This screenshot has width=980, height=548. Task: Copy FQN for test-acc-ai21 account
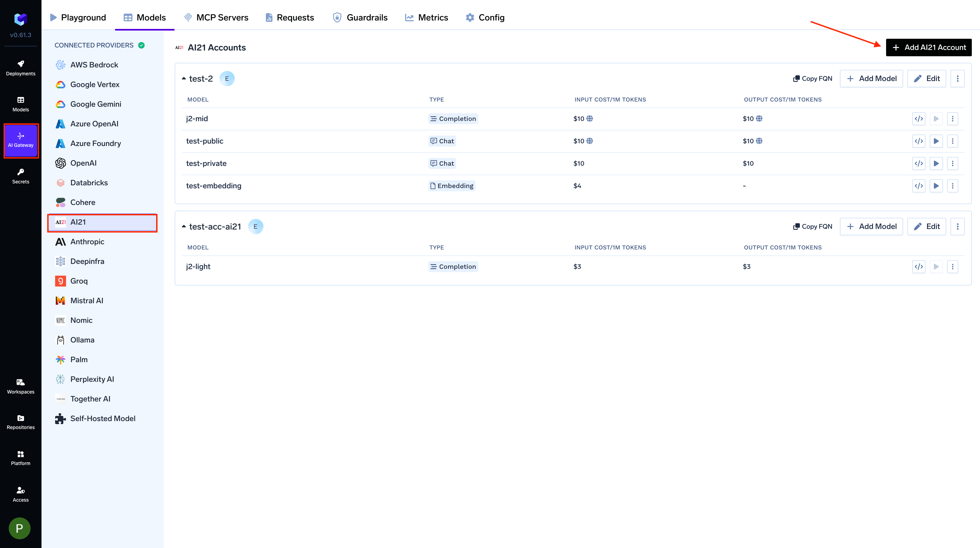(x=813, y=227)
